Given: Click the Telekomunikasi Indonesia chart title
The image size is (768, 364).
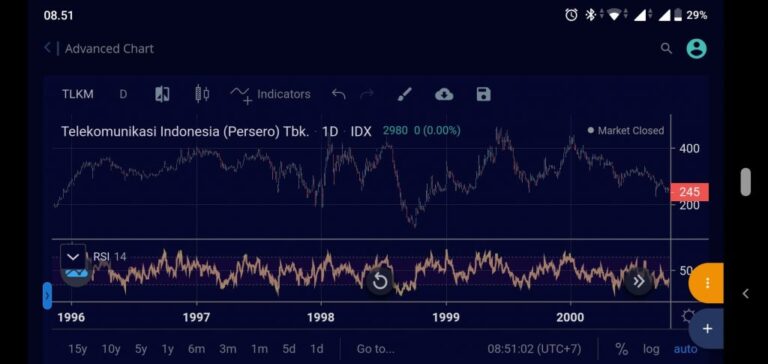Looking at the screenshot, I should (185, 131).
